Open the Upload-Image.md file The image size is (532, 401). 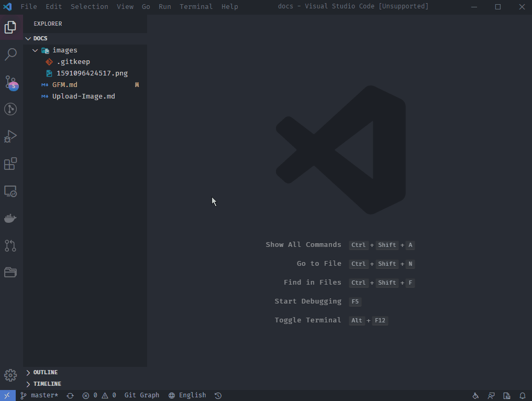85,96
